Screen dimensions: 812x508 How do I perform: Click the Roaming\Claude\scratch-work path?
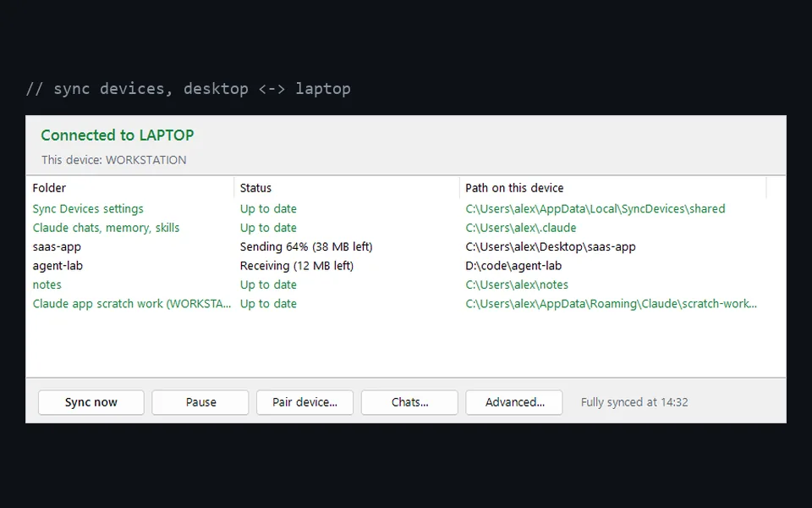point(611,304)
